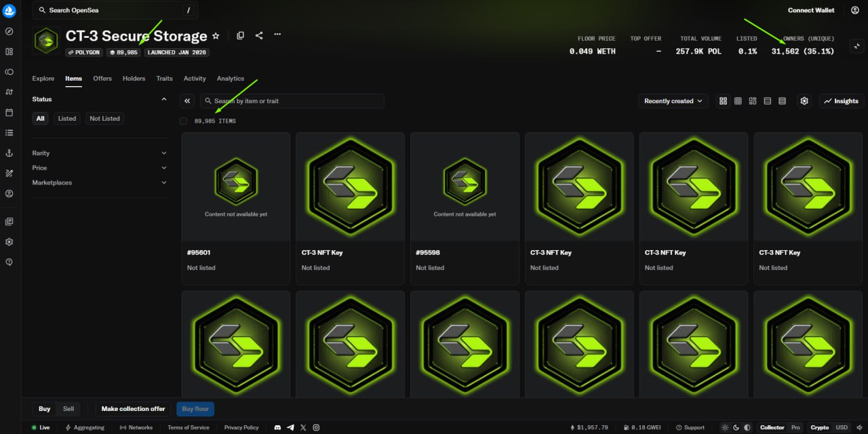Switch to list view layout

(x=768, y=101)
